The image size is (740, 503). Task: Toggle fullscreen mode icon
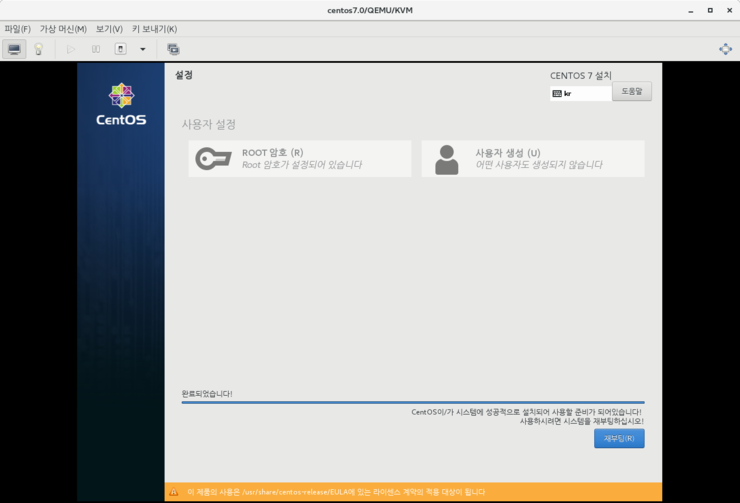725,49
